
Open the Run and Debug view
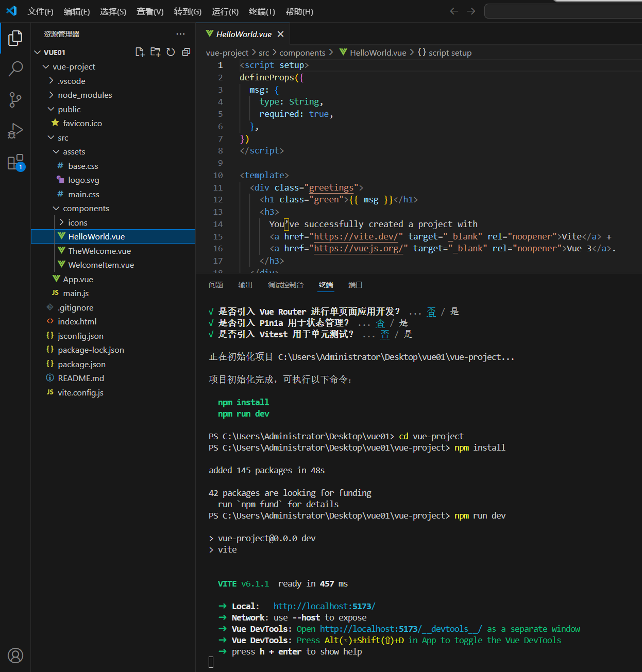coord(15,131)
